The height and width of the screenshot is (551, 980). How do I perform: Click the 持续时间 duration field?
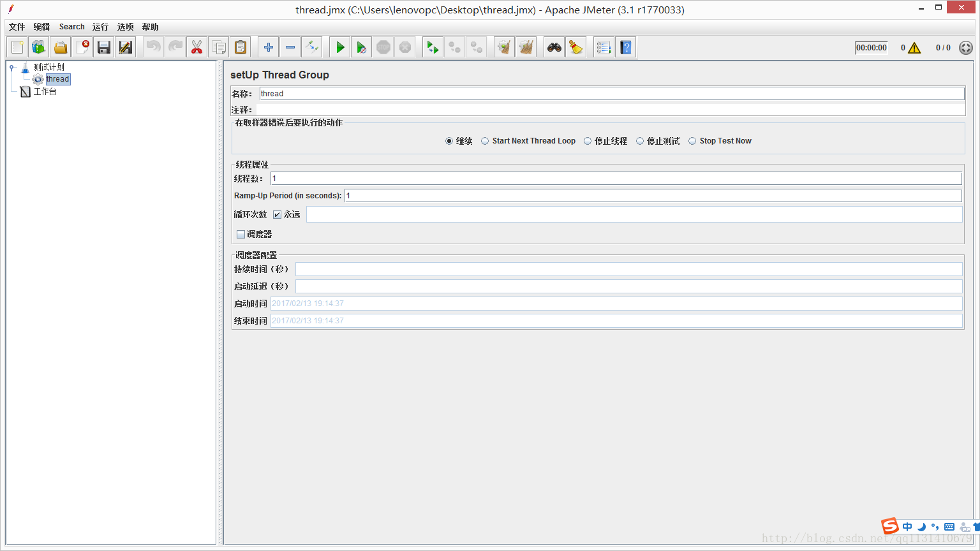[629, 269]
